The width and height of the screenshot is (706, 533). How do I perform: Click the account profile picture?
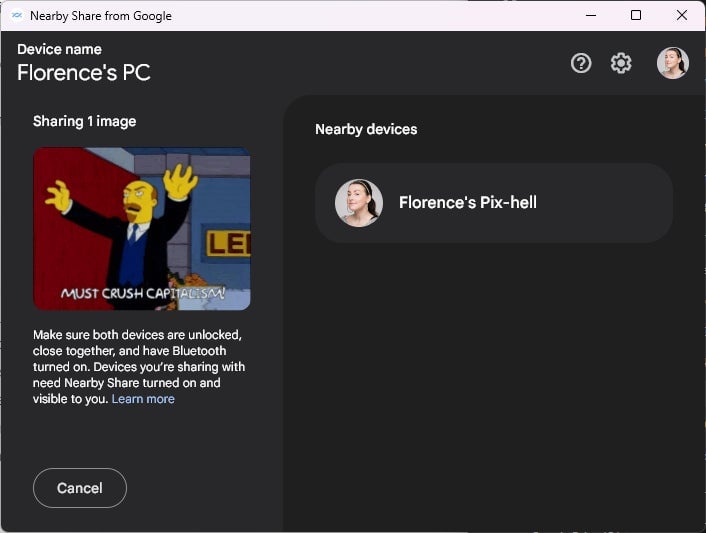pyautogui.click(x=673, y=63)
